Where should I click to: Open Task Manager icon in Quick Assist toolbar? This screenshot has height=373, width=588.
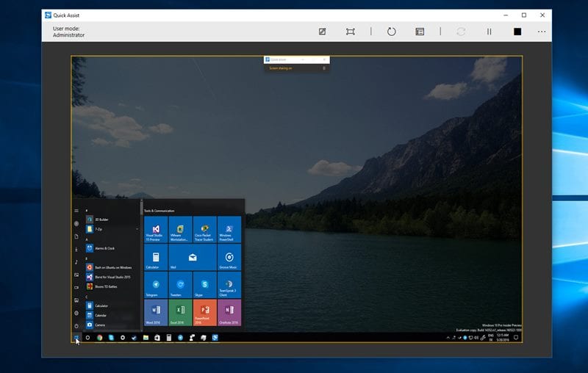pos(420,32)
